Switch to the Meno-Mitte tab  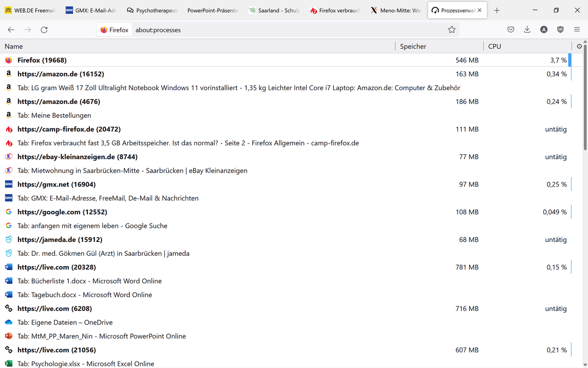tap(396, 10)
